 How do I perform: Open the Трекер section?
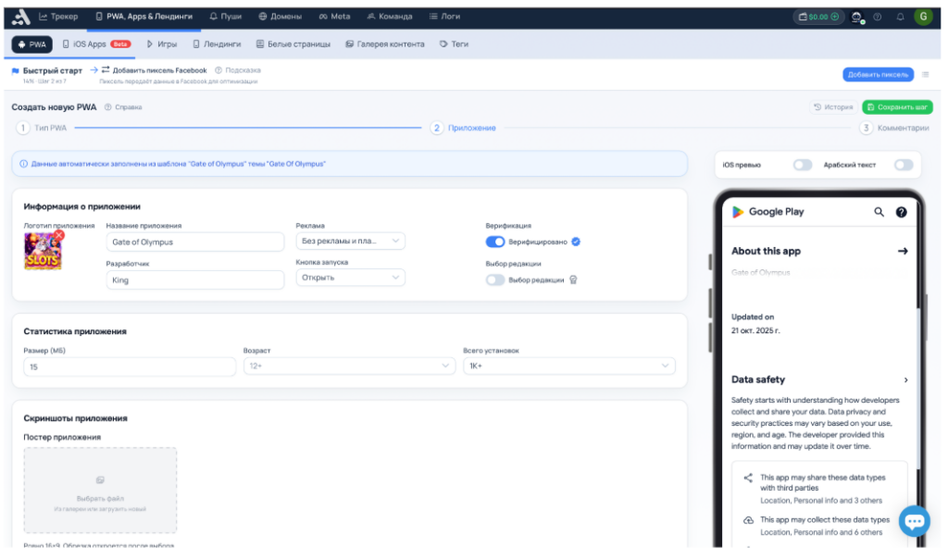[58, 17]
